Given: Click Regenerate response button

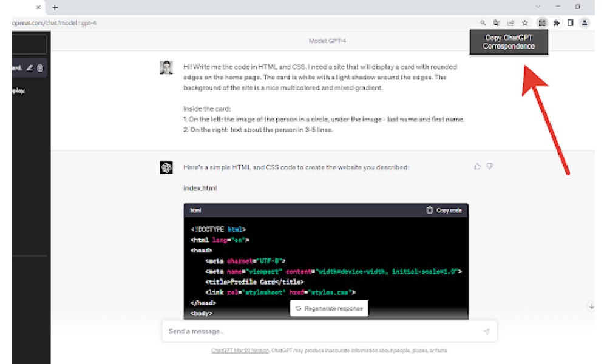Looking at the screenshot, I should [x=329, y=308].
